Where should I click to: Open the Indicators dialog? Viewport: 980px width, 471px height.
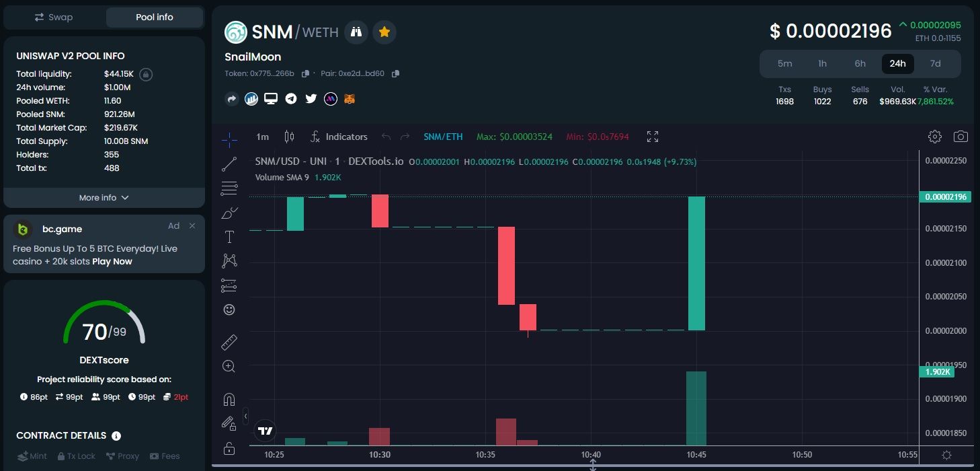(x=339, y=137)
